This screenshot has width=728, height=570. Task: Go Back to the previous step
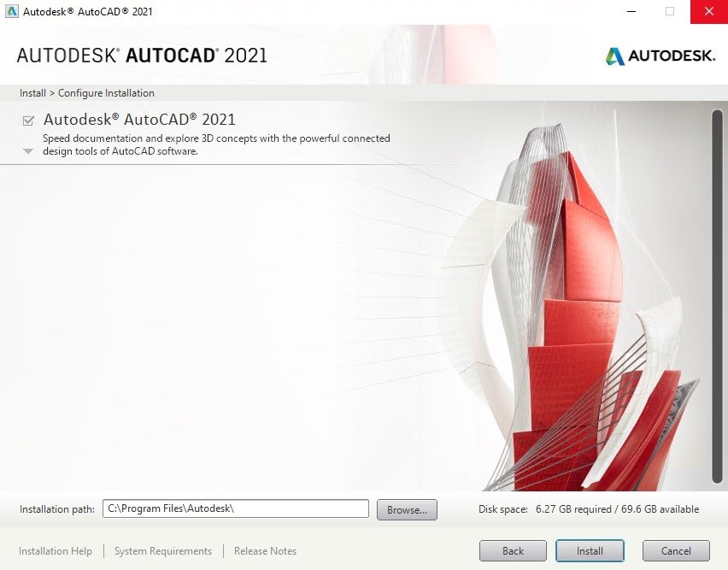(x=513, y=551)
